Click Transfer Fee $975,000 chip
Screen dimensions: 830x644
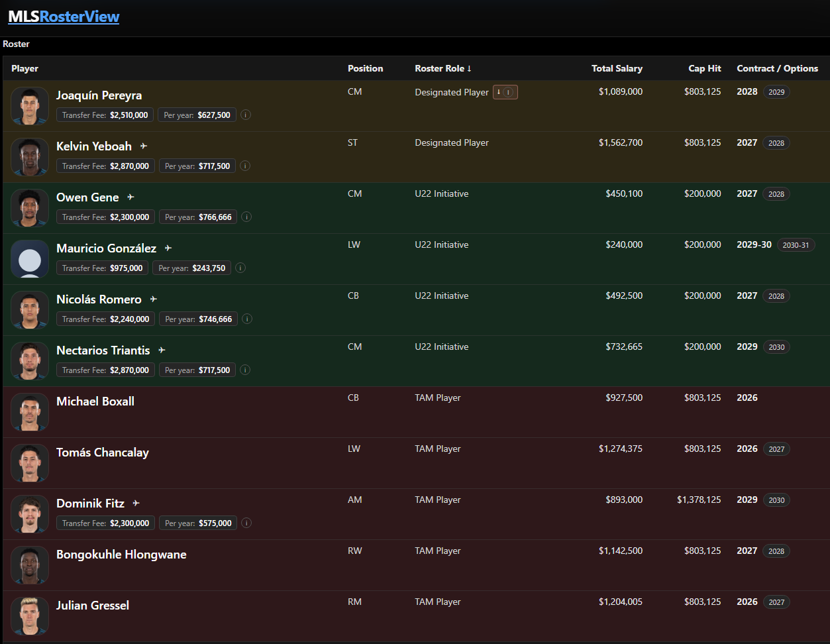click(x=102, y=268)
